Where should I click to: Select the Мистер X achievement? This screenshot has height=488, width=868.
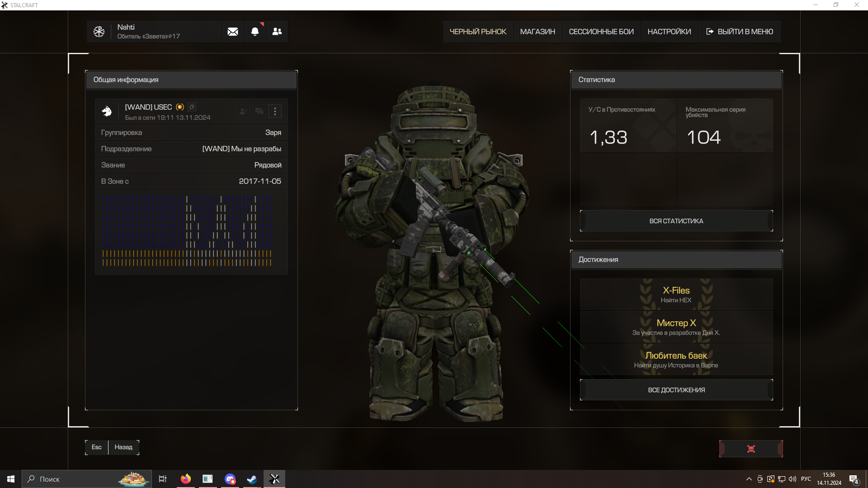tap(676, 327)
